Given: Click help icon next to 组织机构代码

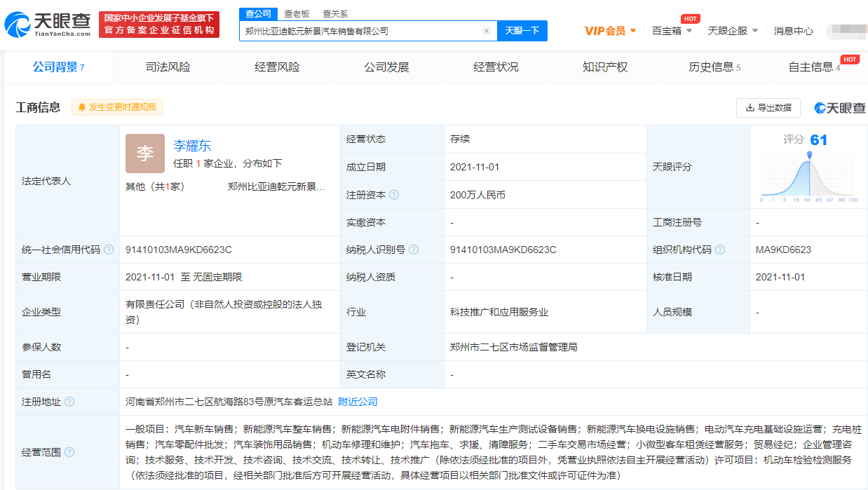Looking at the screenshot, I should tap(720, 250).
